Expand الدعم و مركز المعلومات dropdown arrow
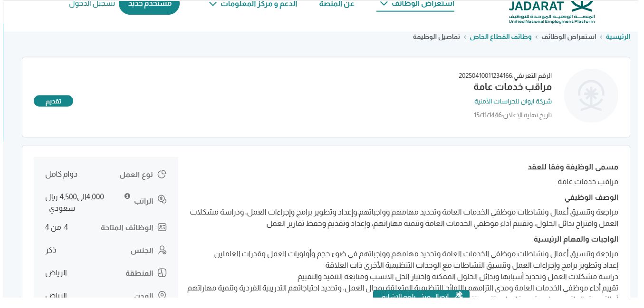Image resolution: width=644 pixels, height=308 pixels. (x=212, y=4)
